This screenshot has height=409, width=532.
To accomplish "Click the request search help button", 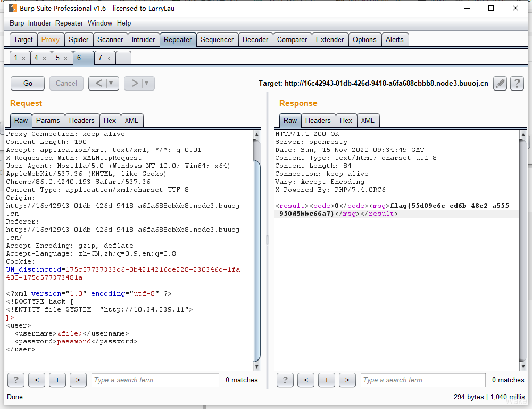I will [x=16, y=380].
